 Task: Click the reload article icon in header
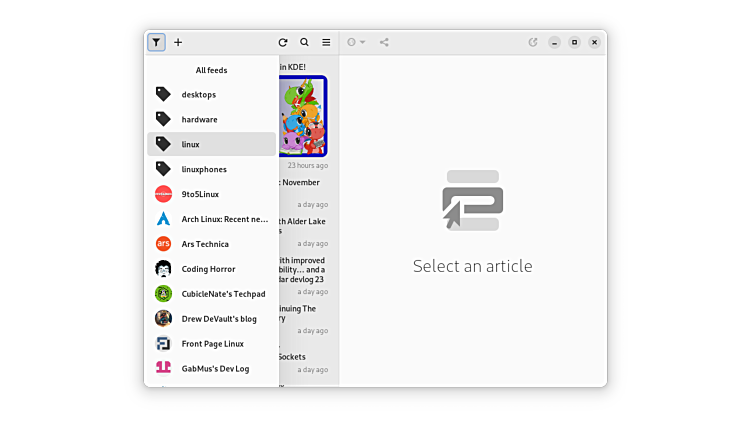533,42
